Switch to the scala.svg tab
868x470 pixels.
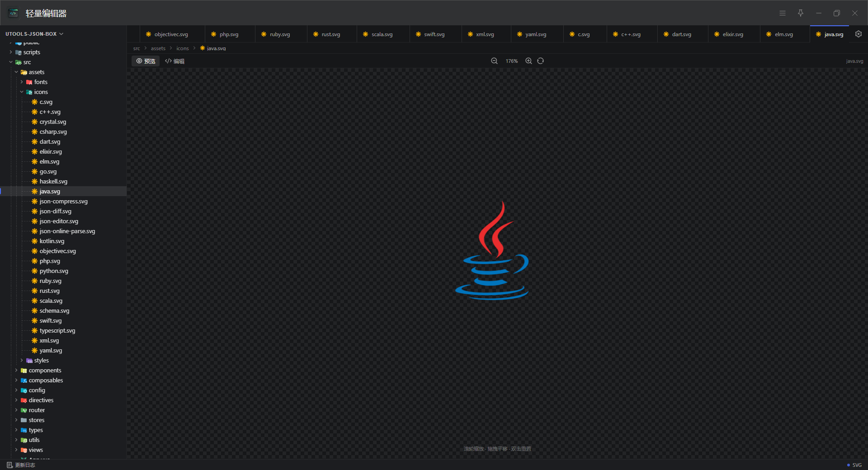[x=382, y=34]
